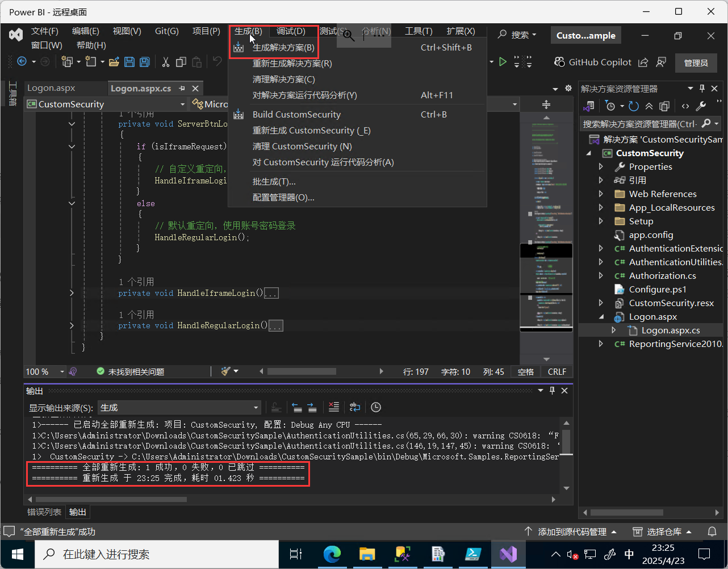Image resolution: width=728 pixels, height=569 pixels.
Task: Switch to the 错误列表 tab
Action: (44, 512)
